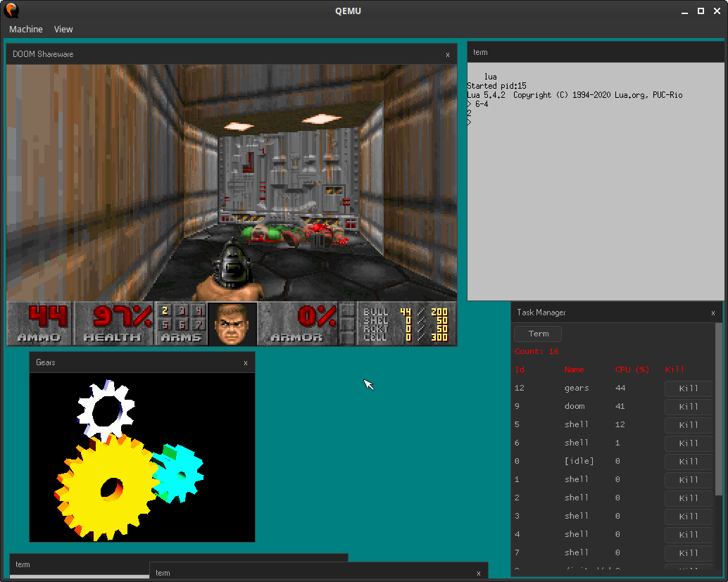Image resolution: width=728 pixels, height=582 pixels.
Task: Click the gears process name
Action: tap(577, 388)
